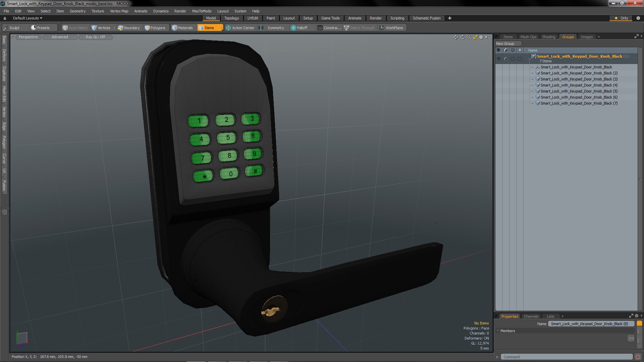Click the viewport maximize arrows icon
Viewport: 644px width, 362px height.
click(x=475, y=37)
